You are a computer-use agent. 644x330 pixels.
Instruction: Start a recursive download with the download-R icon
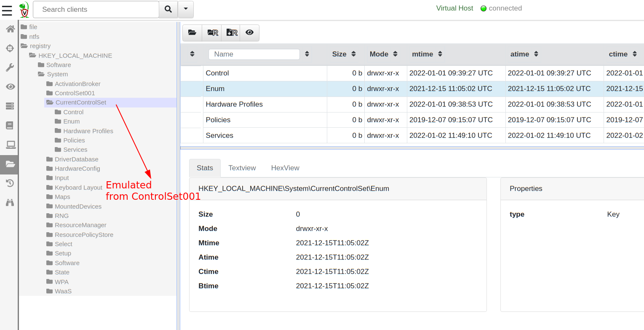[x=231, y=32]
